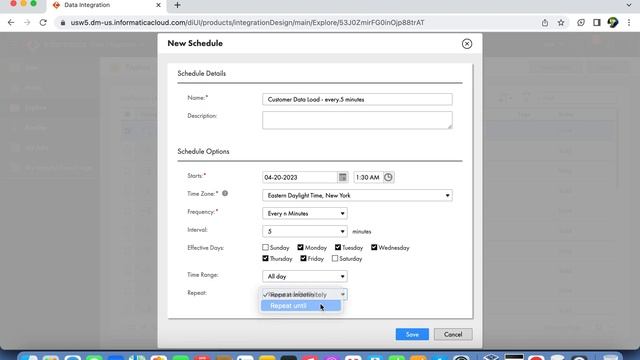This screenshot has height=360, width=640.
Task: Uncheck the Thursday checkbox
Action: point(265,258)
